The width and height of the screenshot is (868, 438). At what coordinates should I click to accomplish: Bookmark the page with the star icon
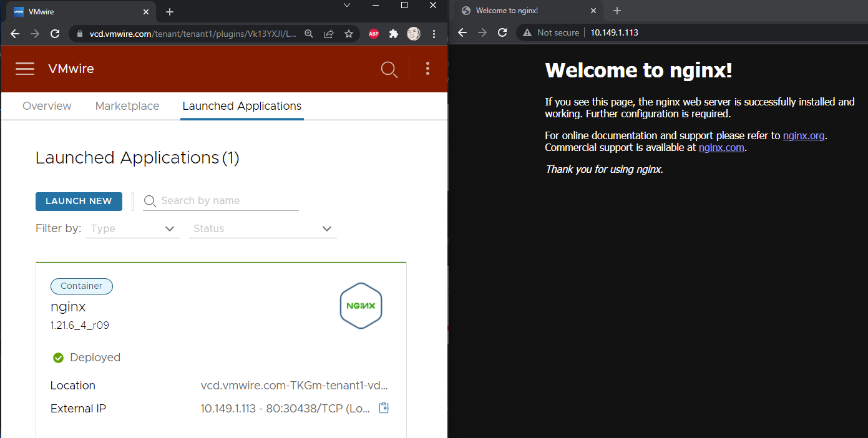[x=349, y=34]
